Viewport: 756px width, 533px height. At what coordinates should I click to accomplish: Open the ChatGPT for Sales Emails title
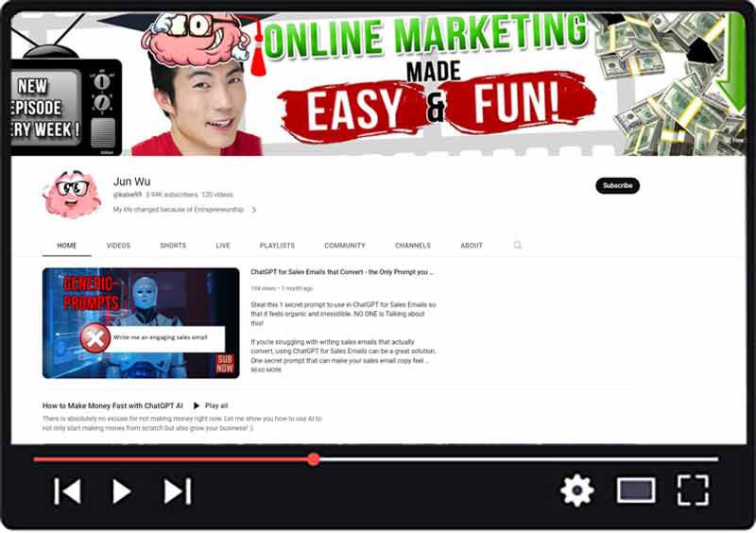point(342,272)
